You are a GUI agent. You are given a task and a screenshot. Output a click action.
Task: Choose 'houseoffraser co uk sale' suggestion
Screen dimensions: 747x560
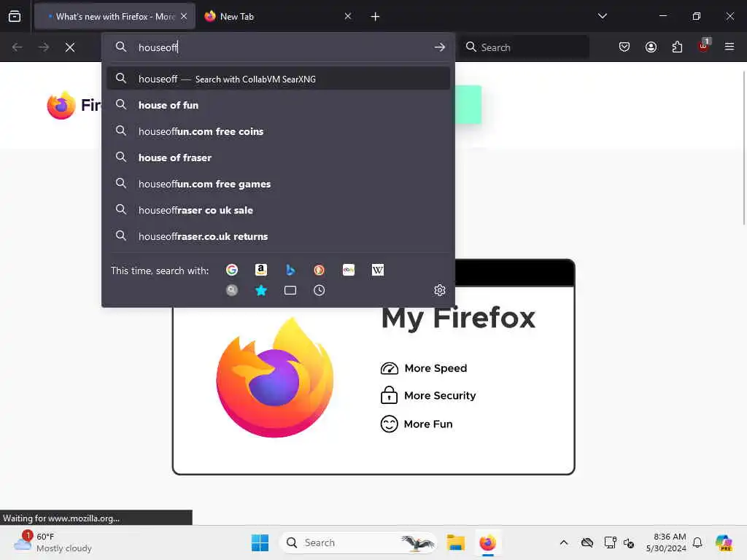278,209
